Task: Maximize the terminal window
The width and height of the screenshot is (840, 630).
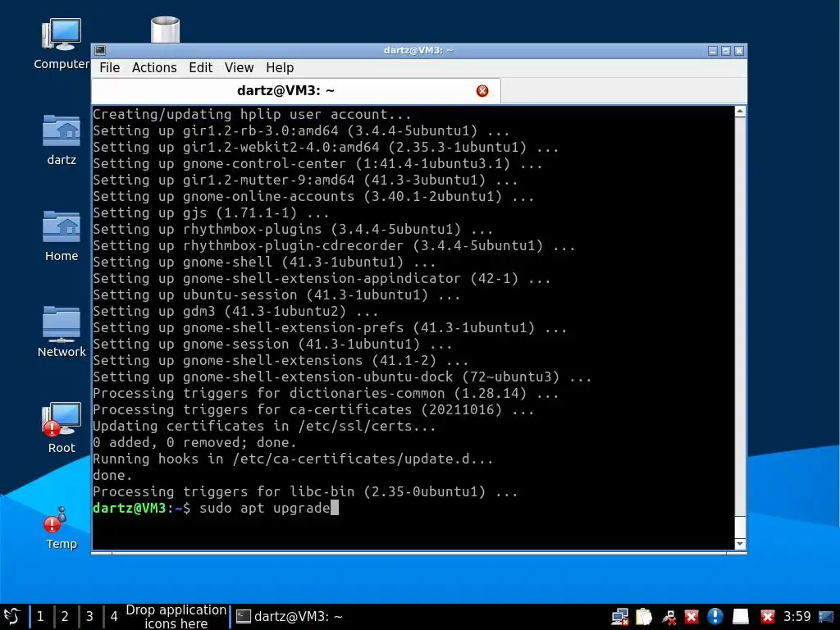Action: [726, 50]
